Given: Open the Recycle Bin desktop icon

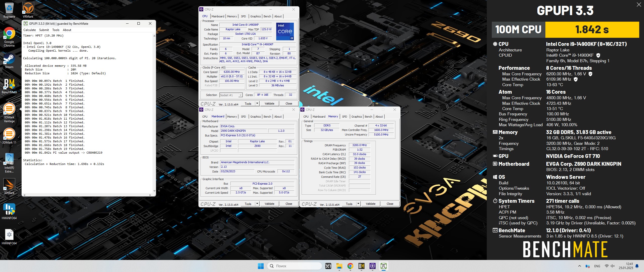Looking at the screenshot, I should pos(9,10).
